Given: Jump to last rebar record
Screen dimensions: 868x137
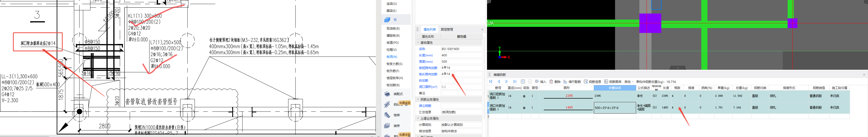Looking at the screenshot, I should (514, 82).
